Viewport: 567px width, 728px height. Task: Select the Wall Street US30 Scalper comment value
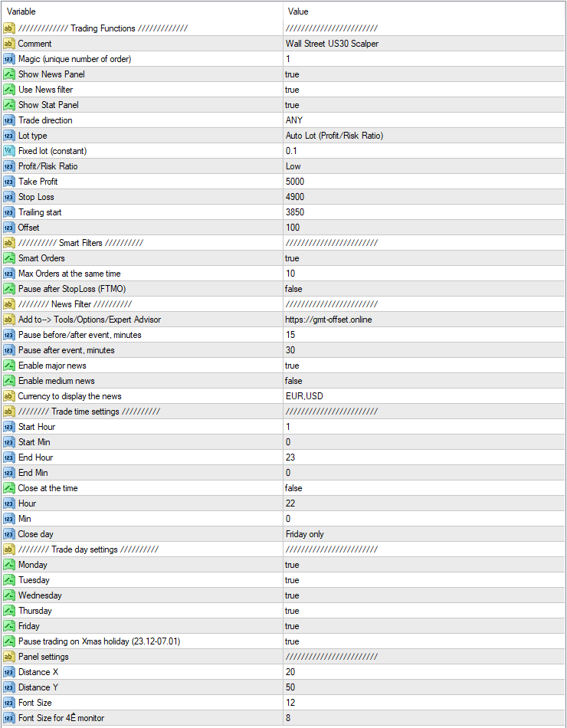[x=332, y=44]
